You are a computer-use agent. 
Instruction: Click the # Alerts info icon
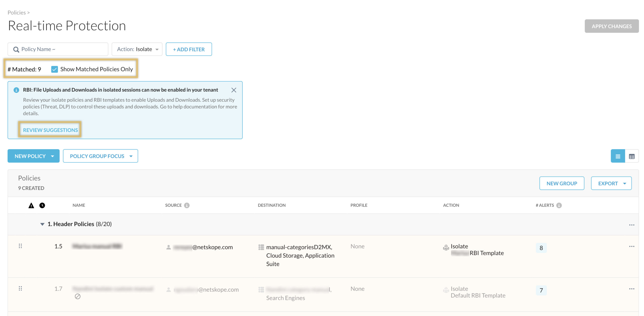click(x=559, y=205)
